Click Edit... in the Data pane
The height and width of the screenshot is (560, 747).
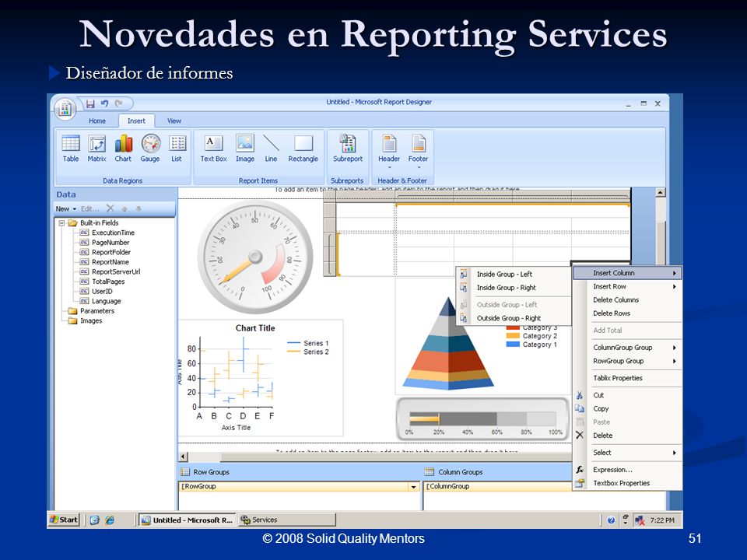tap(90, 208)
